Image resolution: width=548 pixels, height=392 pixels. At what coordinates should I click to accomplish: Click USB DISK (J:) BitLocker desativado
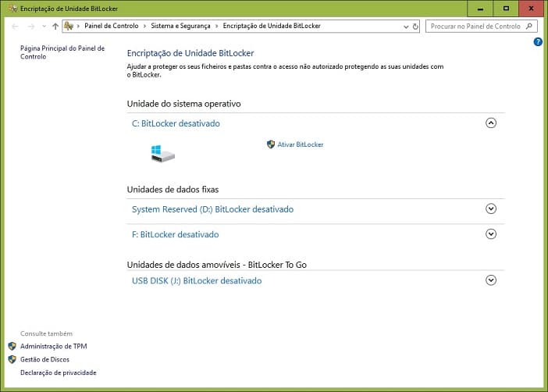197,281
